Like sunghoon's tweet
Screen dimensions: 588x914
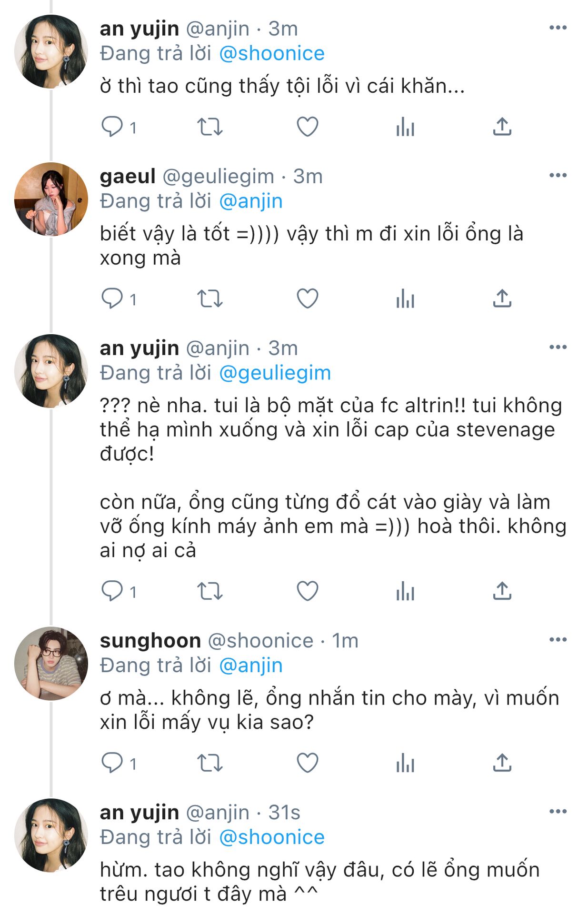pyautogui.click(x=308, y=763)
